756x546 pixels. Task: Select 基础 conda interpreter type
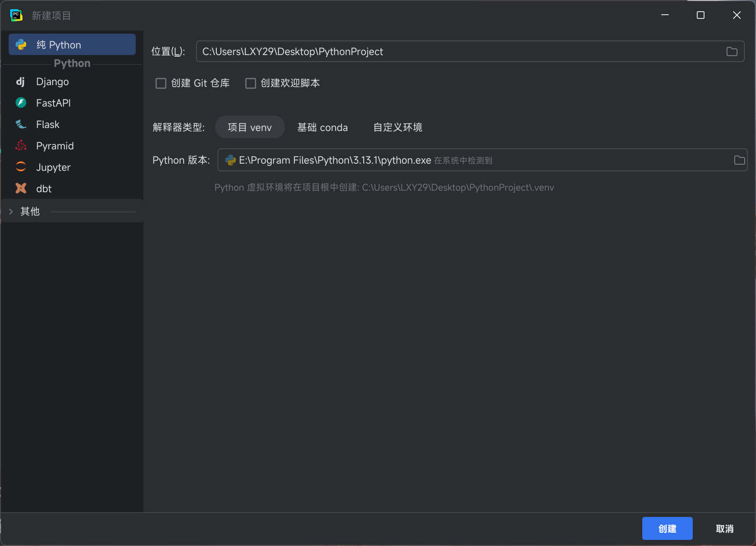pos(322,127)
